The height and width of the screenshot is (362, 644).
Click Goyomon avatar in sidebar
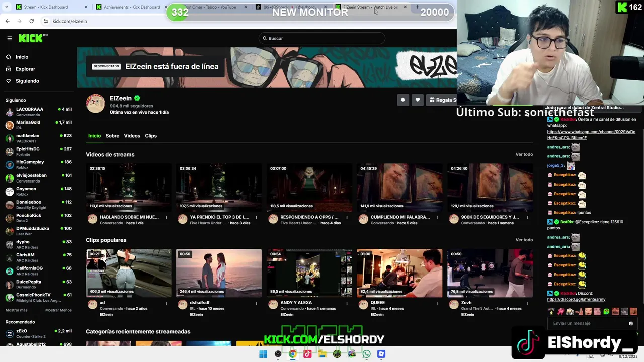click(x=9, y=192)
